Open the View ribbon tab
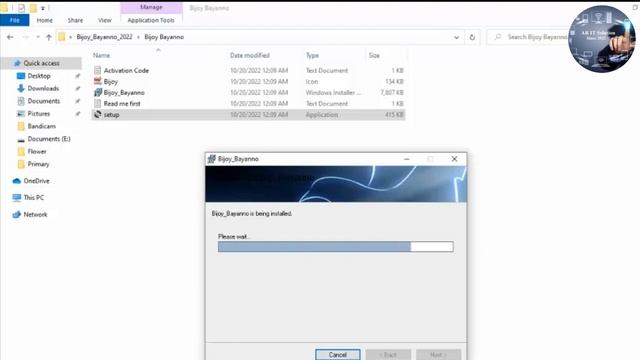This screenshot has width=640, height=360. (104, 20)
